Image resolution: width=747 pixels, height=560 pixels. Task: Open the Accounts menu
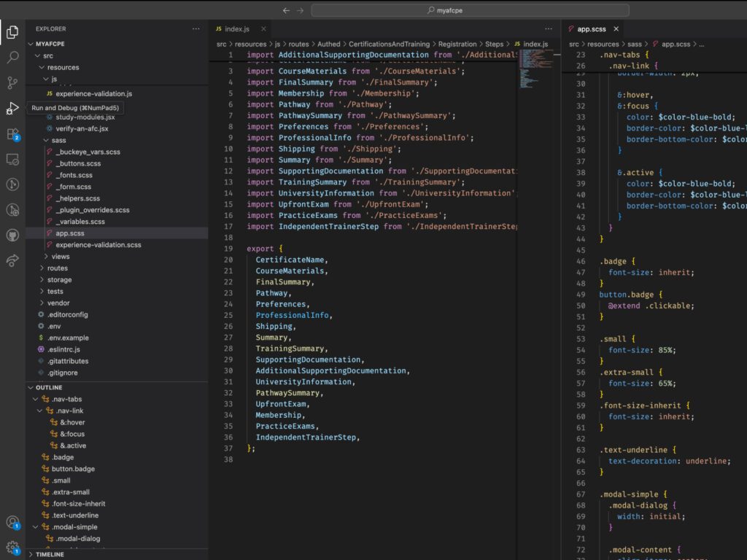point(12,522)
